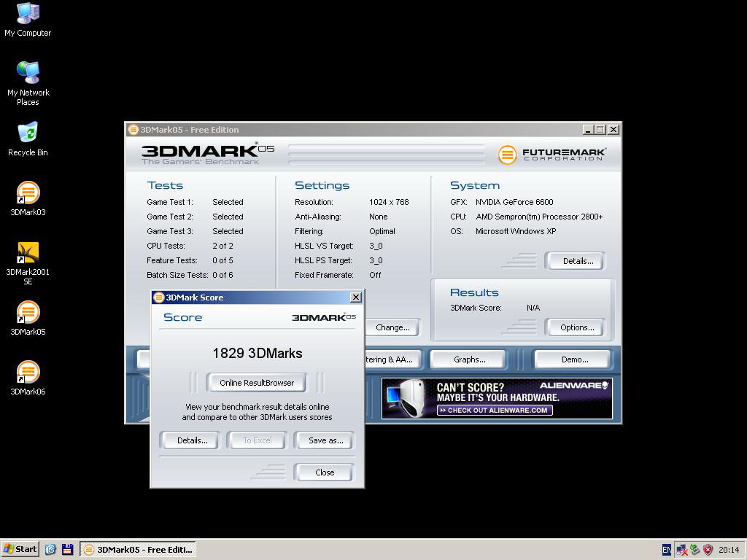Click the Change... settings button
Viewport: 747px width, 560px height.
(392, 327)
